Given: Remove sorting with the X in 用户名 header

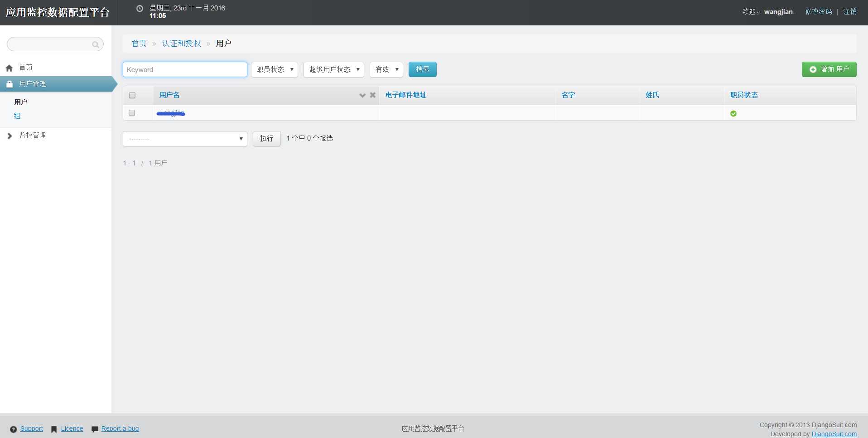Looking at the screenshot, I should [x=373, y=95].
